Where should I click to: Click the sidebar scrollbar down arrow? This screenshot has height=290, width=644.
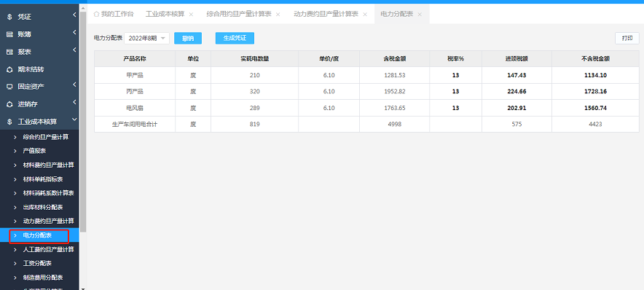pos(83,288)
